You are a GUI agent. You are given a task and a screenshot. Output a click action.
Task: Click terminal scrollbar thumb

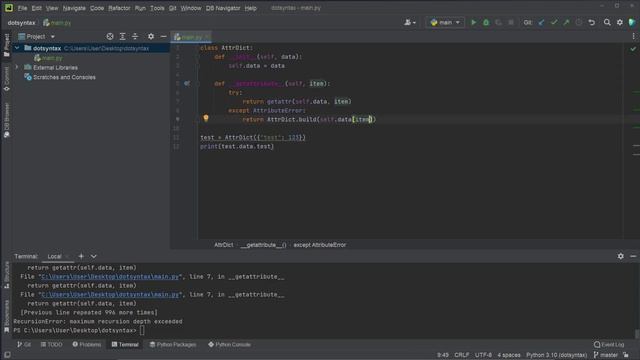coord(637,333)
